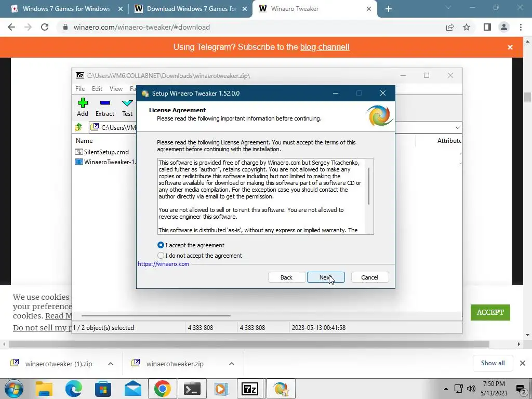This screenshot has height=399, width=532.
Task: Click the page vertical scrollbar down arrow
Action: coord(527,335)
